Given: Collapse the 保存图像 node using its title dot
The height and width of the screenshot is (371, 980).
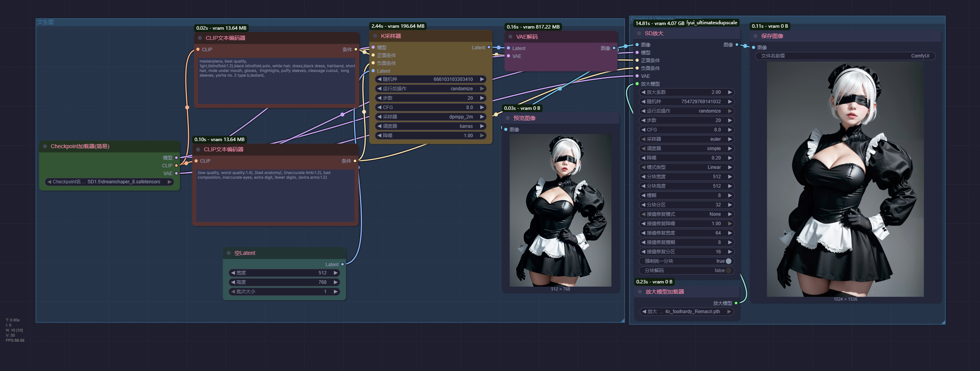Looking at the screenshot, I should 755,36.
